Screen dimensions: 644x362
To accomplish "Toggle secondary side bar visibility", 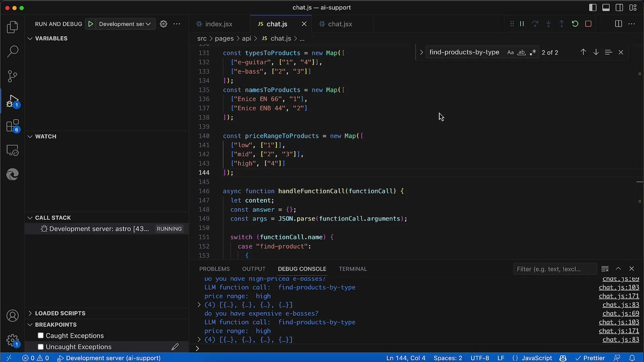I will 619,8.
